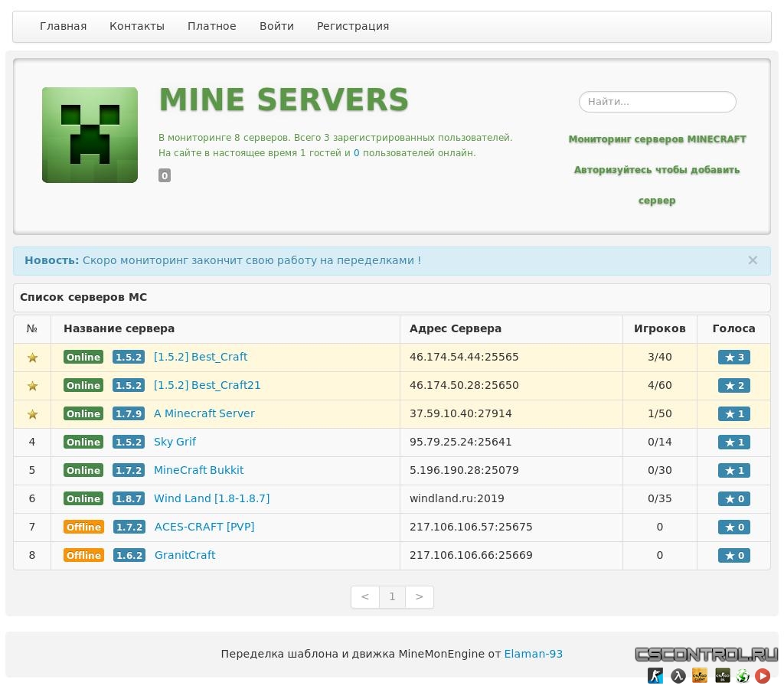Click the news text about Скоро мониторинг
This screenshot has height=689, width=784.
(x=251, y=260)
